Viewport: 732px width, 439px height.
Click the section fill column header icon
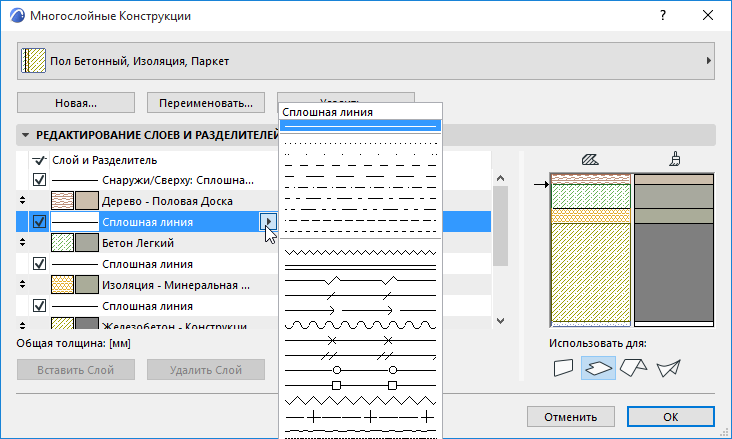click(x=589, y=158)
